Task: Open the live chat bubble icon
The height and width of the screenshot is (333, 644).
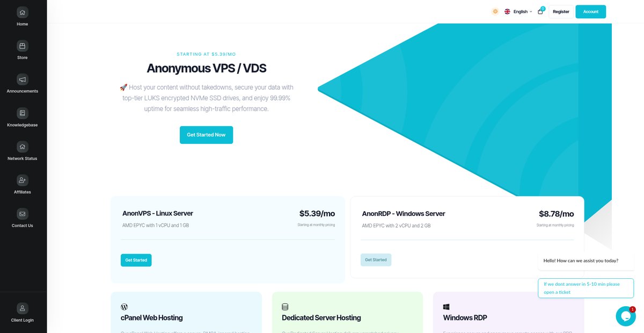Action: tap(625, 316)
